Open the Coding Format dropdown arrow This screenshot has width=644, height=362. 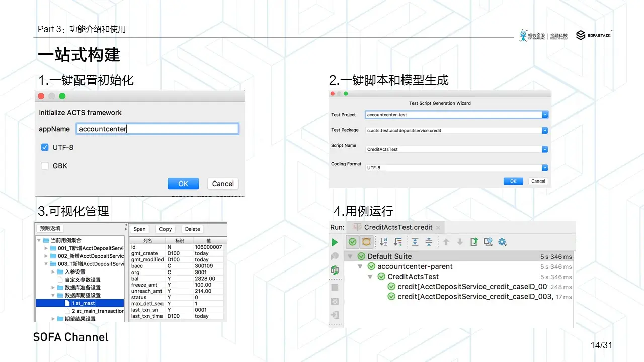pyautogui.click(x=545, y=168)
